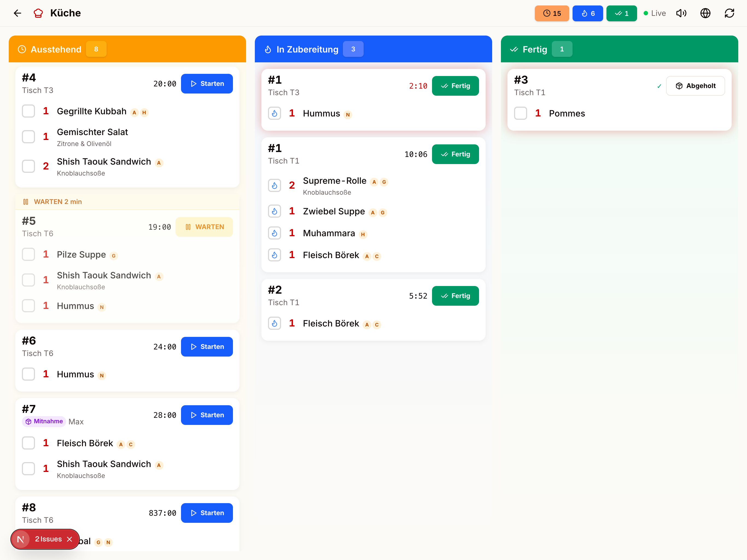The height and width of the screenshot is (560, 747).
Task: Mark order #1 Tisch T3 as Fertig
Action: tap(455, 86)
